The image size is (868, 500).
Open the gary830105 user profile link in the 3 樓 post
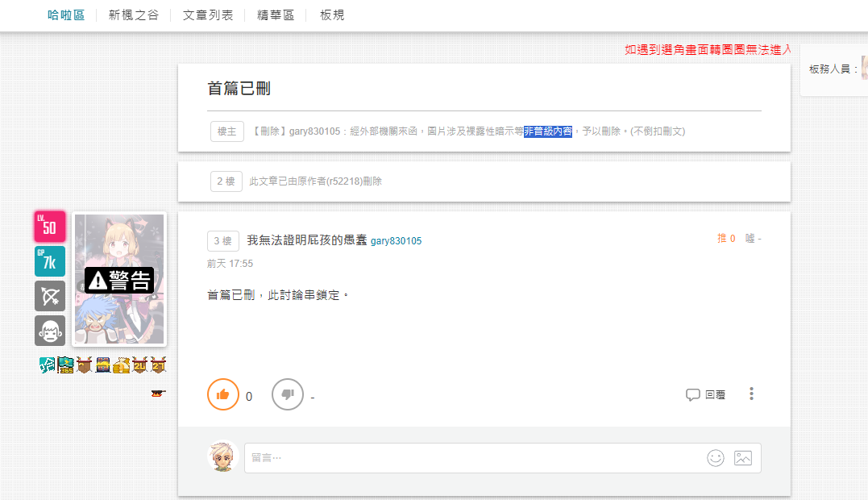click(396, 241)
